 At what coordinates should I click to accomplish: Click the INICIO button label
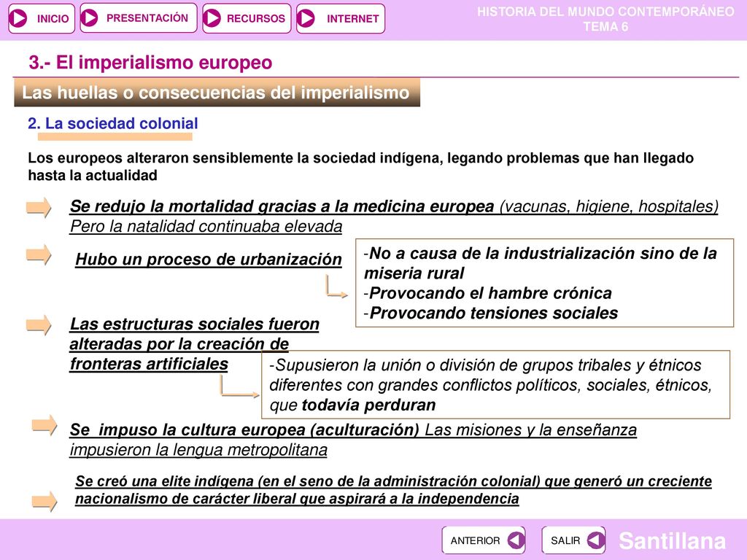(53, 18)
